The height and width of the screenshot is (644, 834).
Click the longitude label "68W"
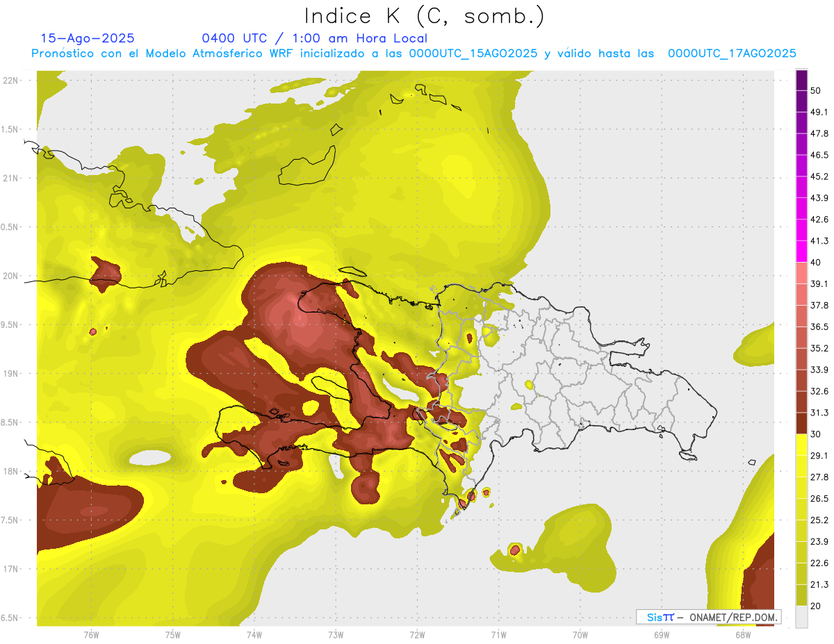pos(743,635)
